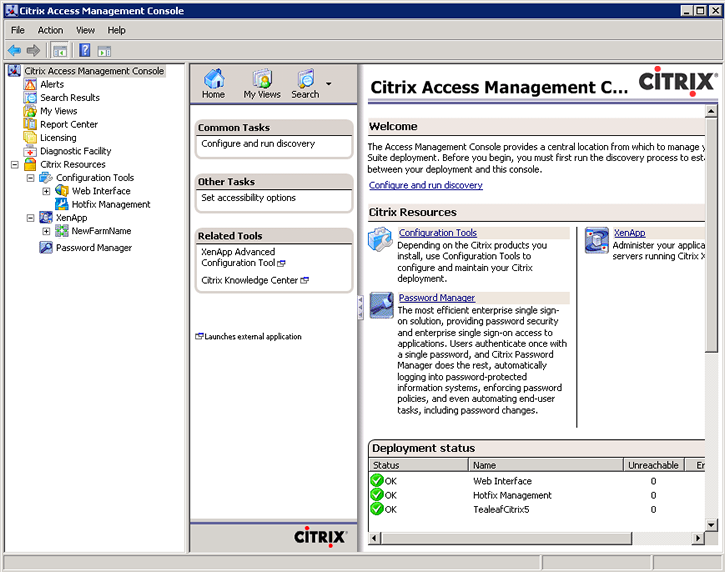Select the Licensing tree item label
Screen dimensions: 725x572
tap(58, 138)
